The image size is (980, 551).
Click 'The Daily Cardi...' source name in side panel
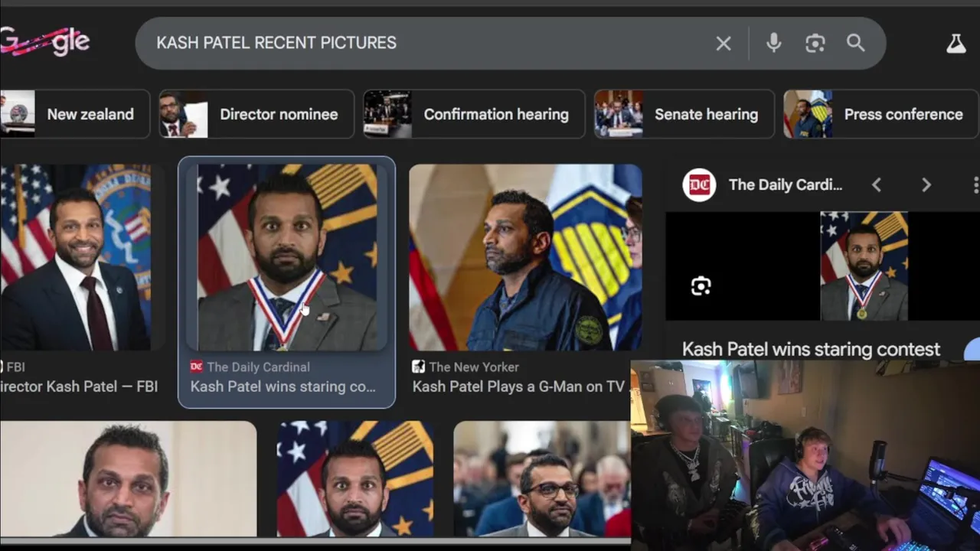click(786, 184)
